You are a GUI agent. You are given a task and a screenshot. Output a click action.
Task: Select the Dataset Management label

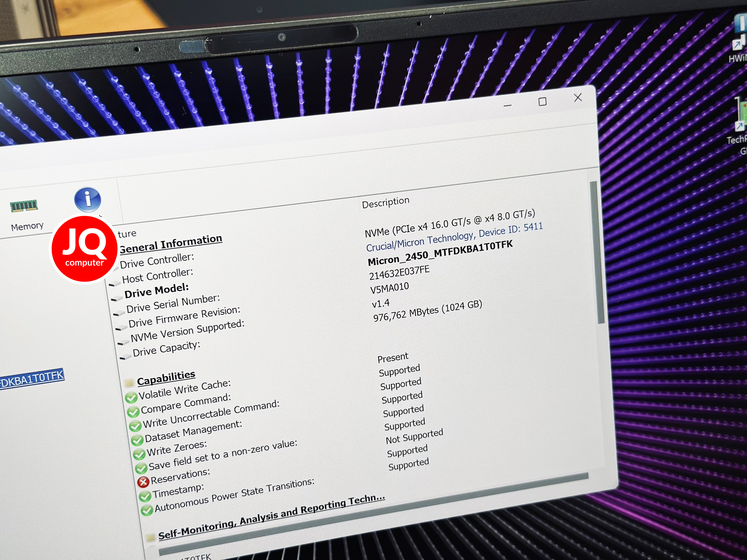(193, 431)
